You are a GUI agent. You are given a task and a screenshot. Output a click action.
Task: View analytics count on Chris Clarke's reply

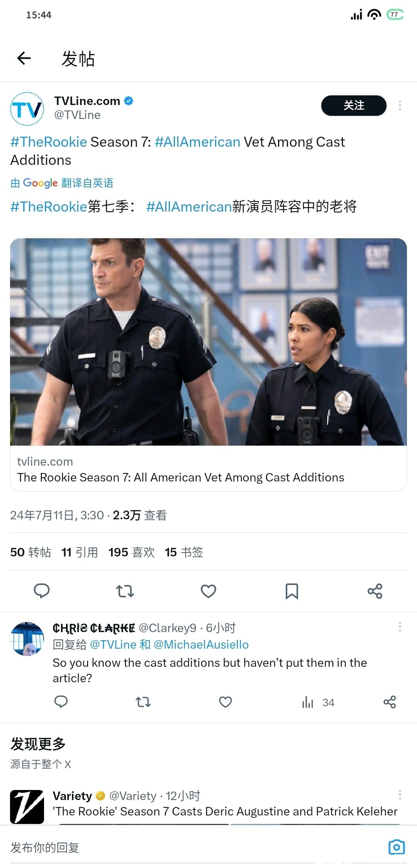[318, 702]
